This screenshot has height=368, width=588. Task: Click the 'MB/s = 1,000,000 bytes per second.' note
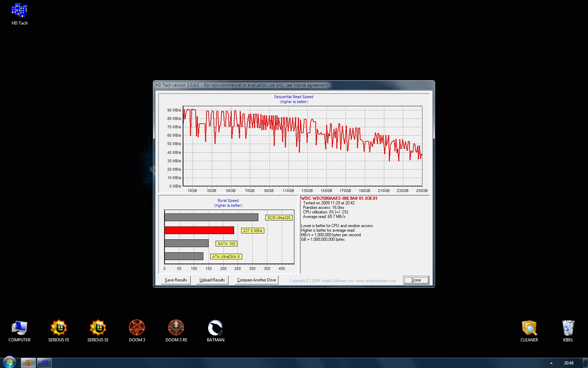tap(331, 235)
